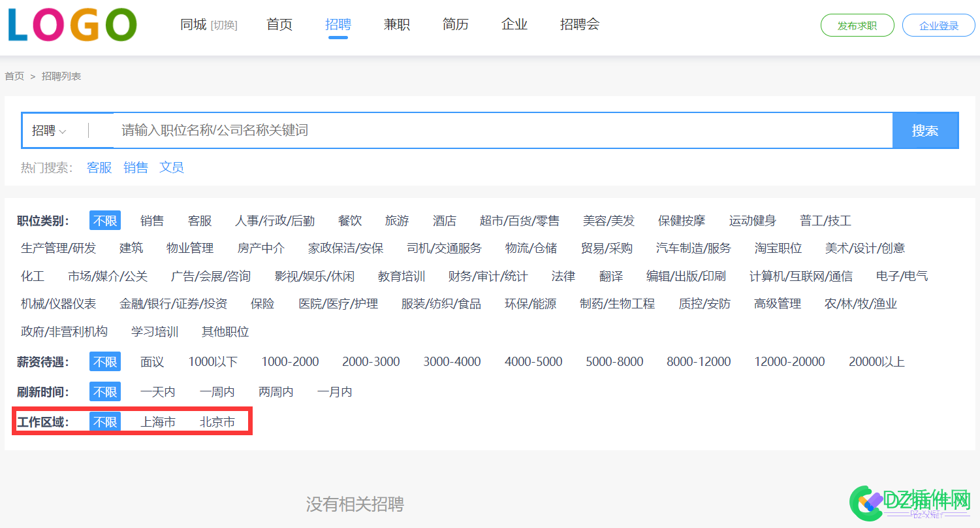Select 不限 under 刷新时间
Image resolution: width=980 pixels, height=528 pixels.
pyautogui.click(x=105, y=392)
